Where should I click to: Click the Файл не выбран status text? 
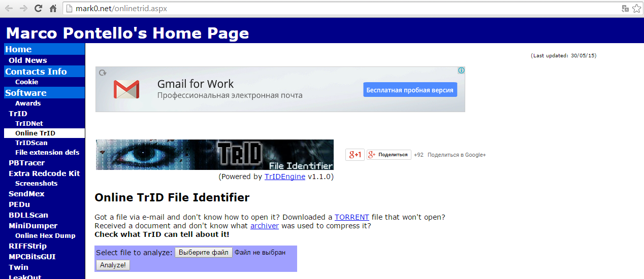tap(260, 252)
